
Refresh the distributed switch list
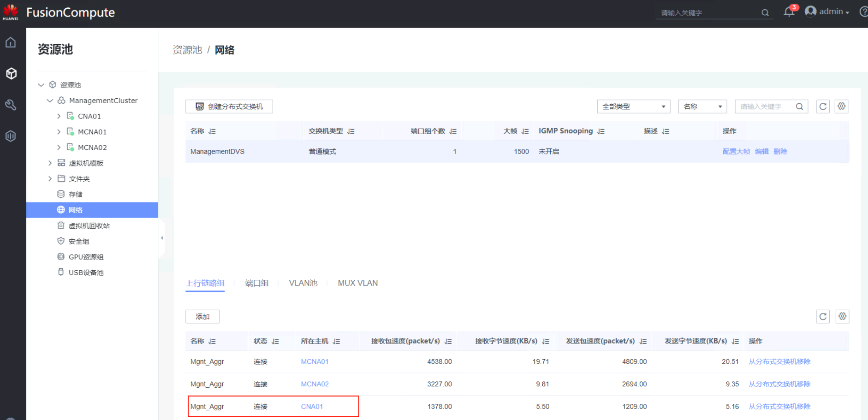[823, 106]
